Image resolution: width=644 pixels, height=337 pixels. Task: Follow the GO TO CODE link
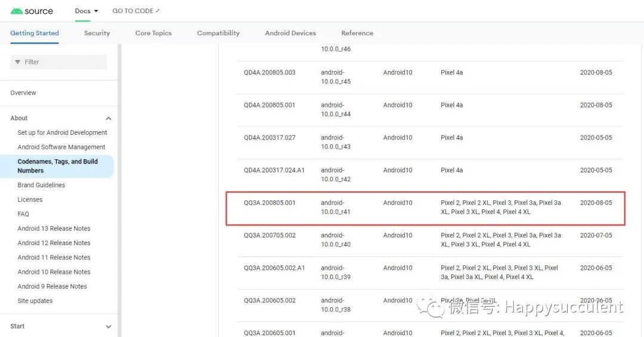136,11
